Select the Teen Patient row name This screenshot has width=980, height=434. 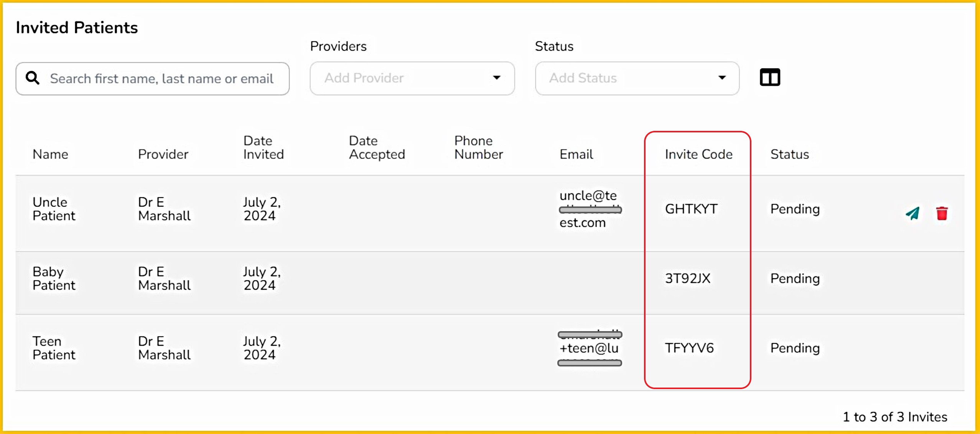[x=54, y=348]
